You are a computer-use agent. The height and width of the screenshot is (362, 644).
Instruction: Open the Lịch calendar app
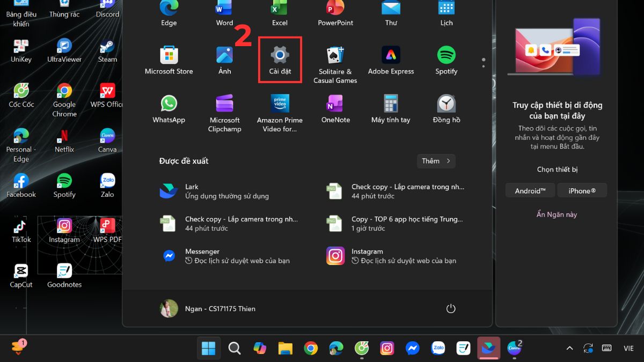pos(447,13)
